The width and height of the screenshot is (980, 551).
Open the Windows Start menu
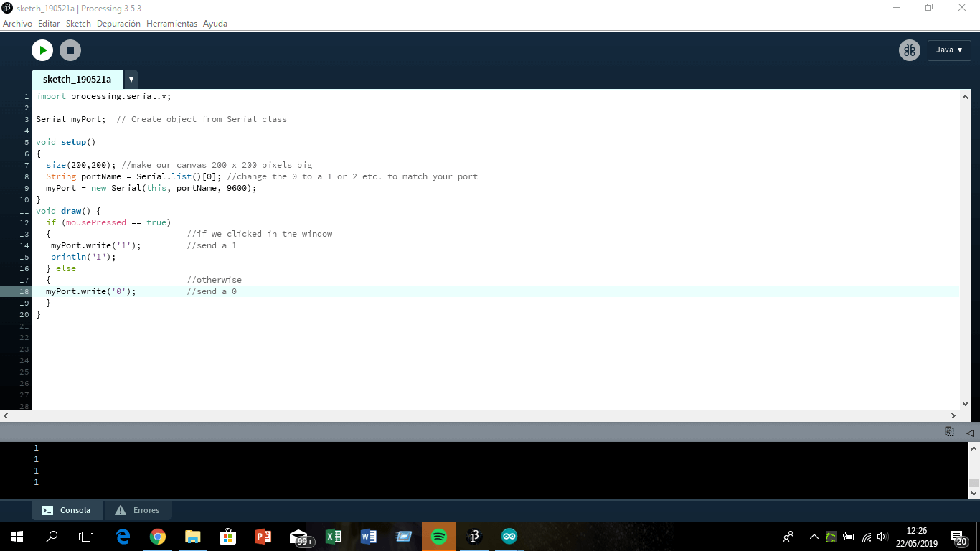click(x=17, y=537)
